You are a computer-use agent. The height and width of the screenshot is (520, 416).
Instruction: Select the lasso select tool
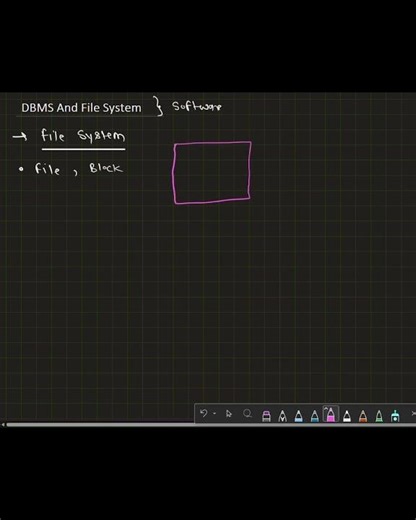click(247, 414)
